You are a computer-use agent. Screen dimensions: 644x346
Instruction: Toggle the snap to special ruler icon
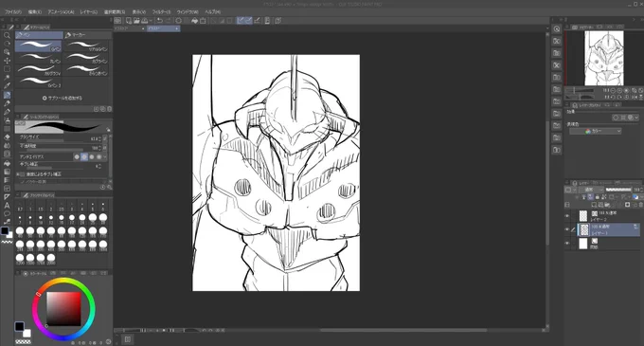click(x=248, y=21)
